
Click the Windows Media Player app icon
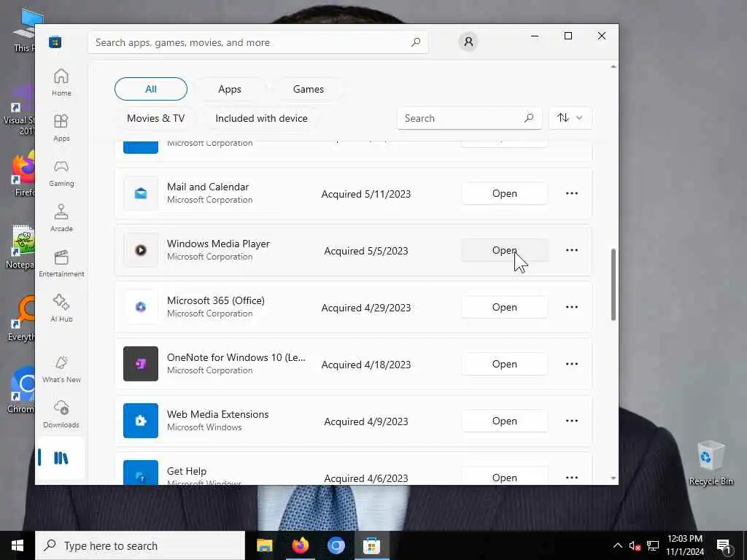click(141, 250)
